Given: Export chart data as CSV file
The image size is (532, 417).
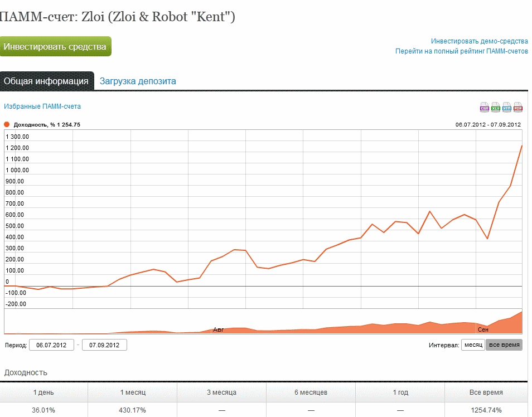Looking at the screenshot, I should (485, 107).
